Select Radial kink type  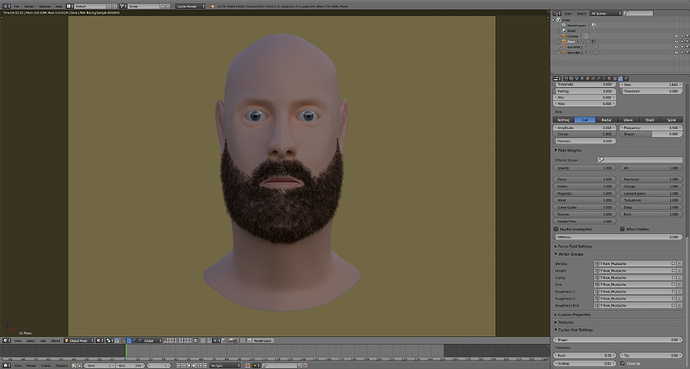[x=606, y=120]
